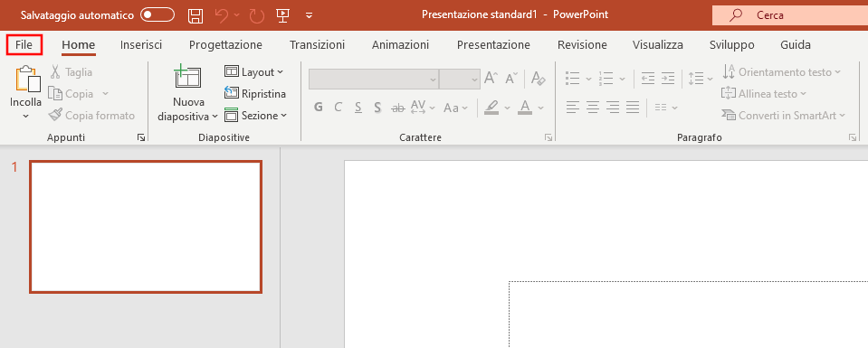
Task: Open the Sezione dropdown
Action: (256, 116)
